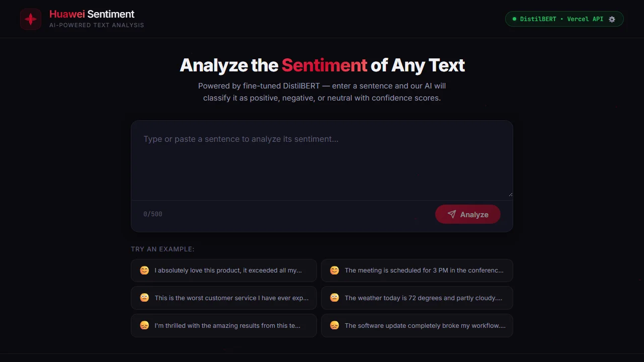The image size is (644, 362).
Task: Click the red star logo icon
Action: coord(31,19)
